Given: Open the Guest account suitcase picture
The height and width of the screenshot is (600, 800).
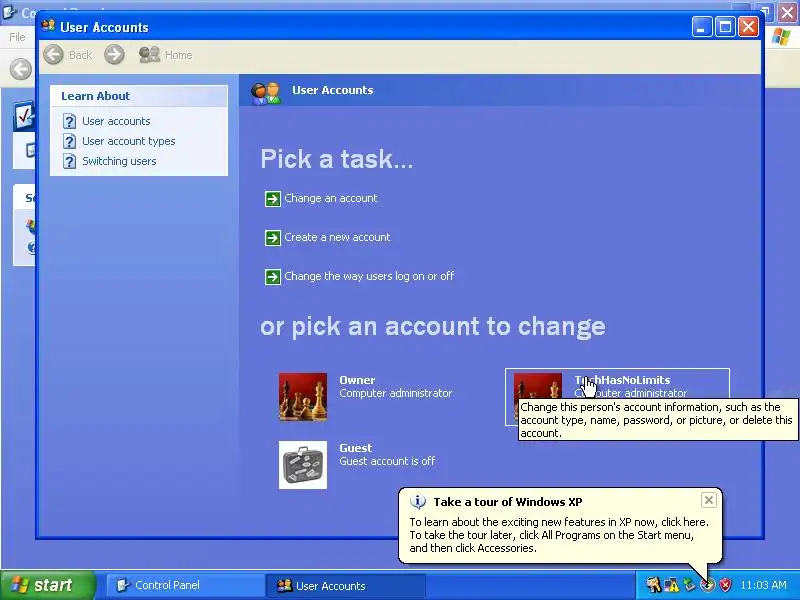Looking at the screenshot, I should [x=303, y=465].
